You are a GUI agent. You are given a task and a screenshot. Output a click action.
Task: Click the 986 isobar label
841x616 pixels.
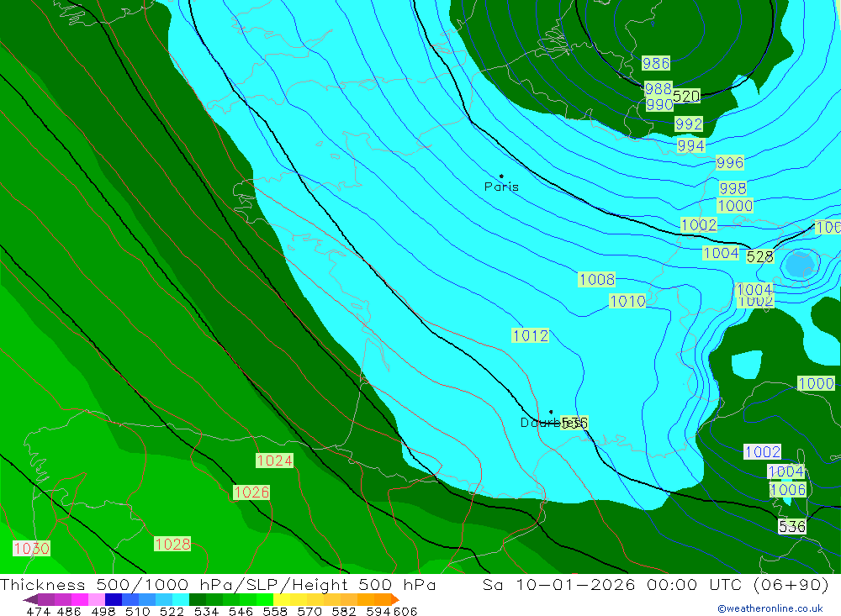[x=656, y=63]
